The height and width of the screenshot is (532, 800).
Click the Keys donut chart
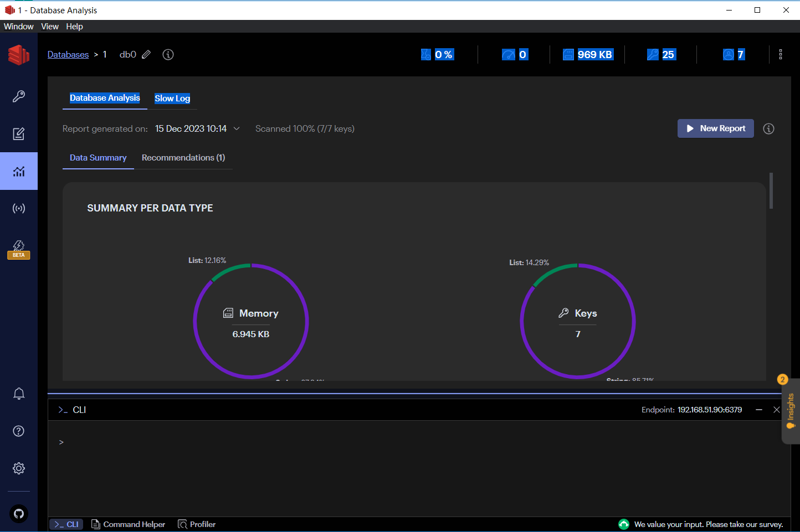point(578,321)
